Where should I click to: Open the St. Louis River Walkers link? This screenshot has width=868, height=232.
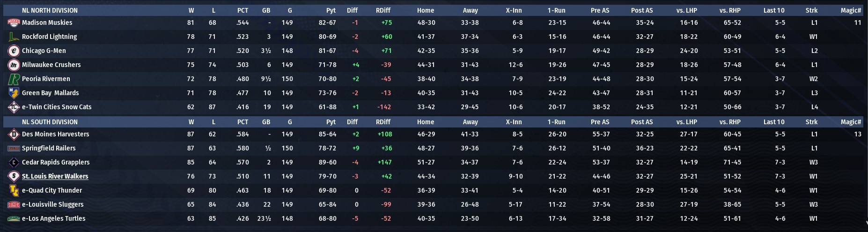coord(55,176)
